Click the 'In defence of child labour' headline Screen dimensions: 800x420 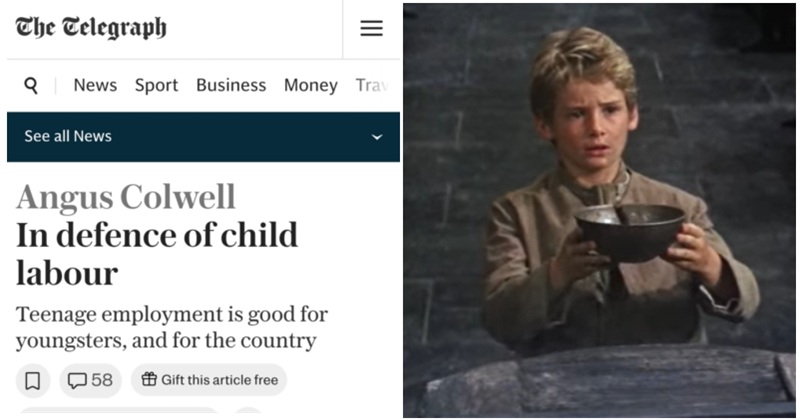click(157, 253)
